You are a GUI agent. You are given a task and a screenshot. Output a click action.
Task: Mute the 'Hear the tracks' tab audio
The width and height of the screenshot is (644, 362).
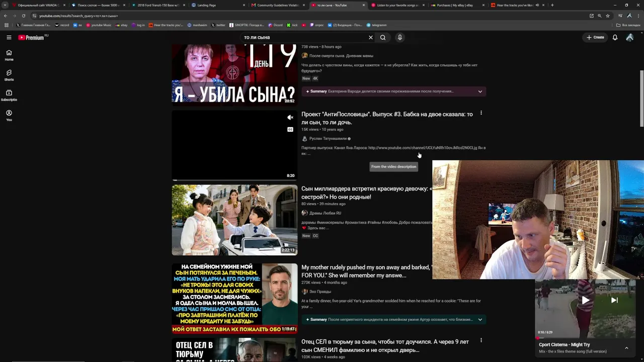(537, 5)
